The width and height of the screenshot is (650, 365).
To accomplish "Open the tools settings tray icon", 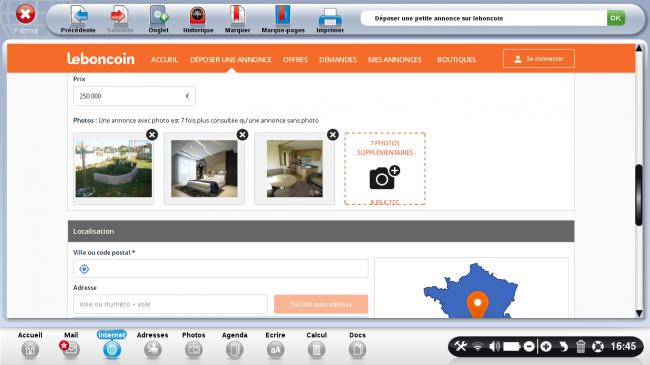I will click(461, 346).
